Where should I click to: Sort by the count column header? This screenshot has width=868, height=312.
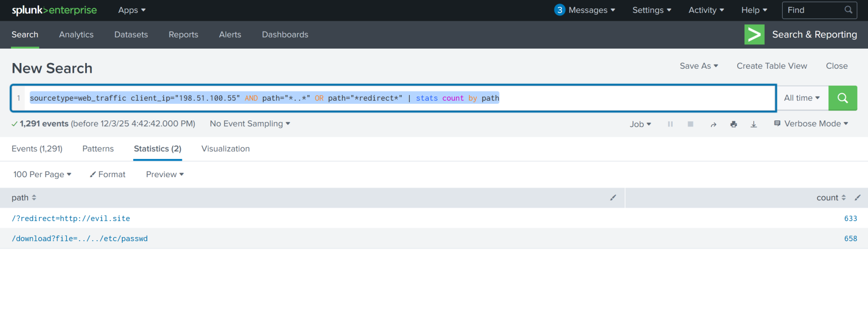tap(831, 198)
